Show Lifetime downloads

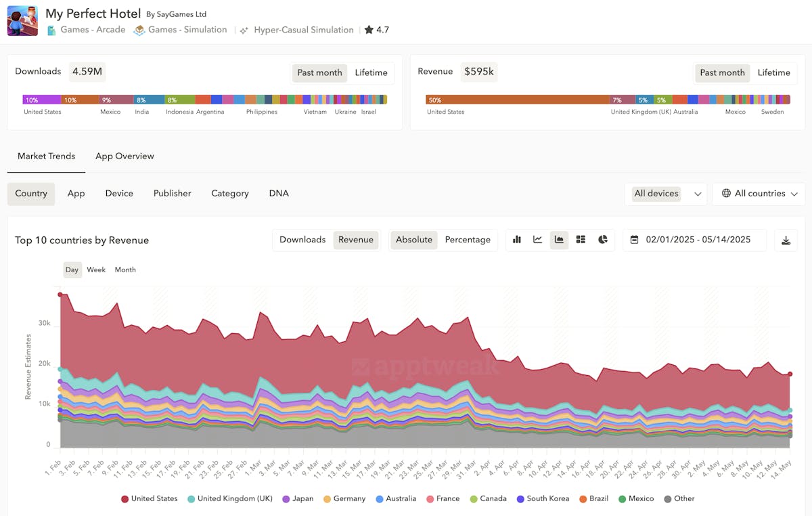coord(371,72)
